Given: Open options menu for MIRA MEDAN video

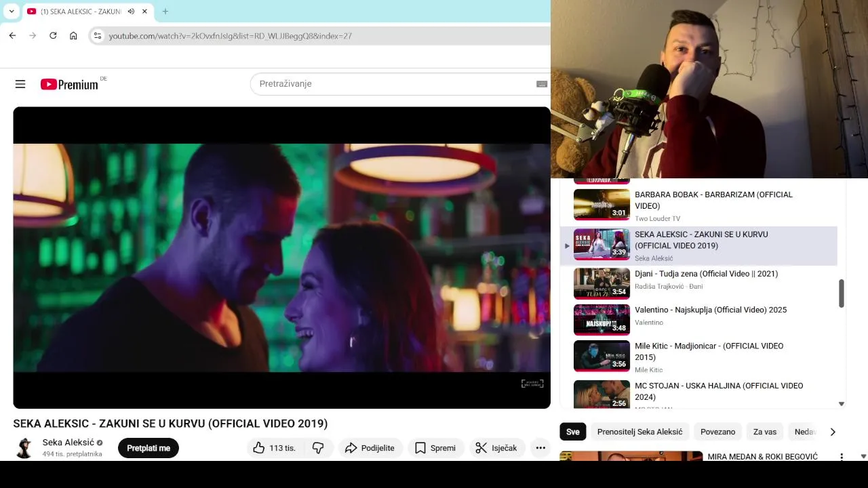Looking at the screenshot, I should click(x=842, y=457).
